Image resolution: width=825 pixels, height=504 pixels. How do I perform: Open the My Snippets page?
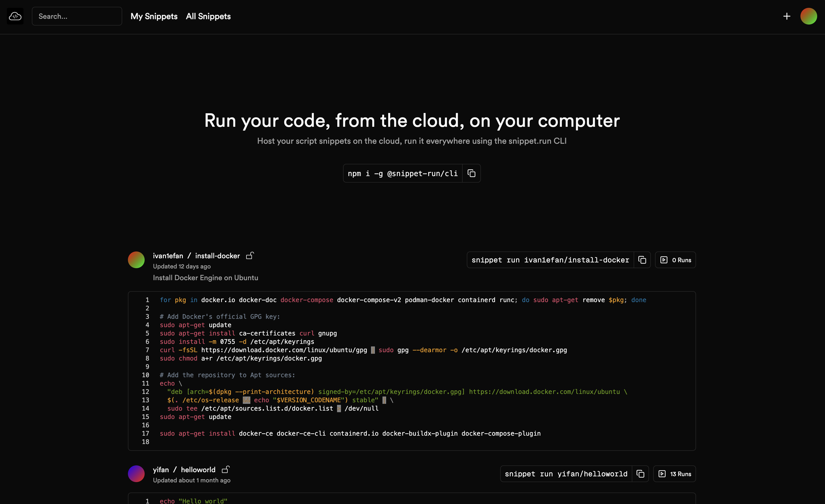point(154,16)
